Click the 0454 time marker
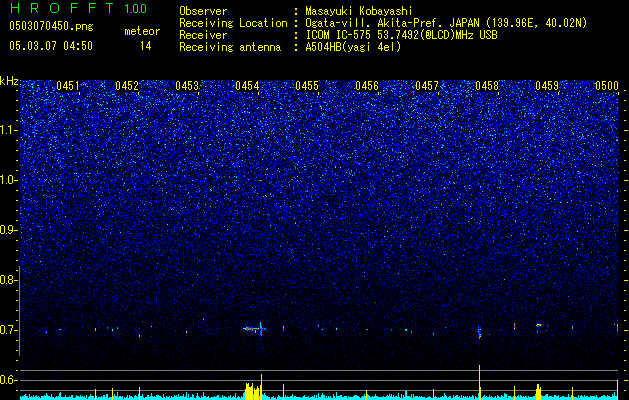 tap(247, 86)
